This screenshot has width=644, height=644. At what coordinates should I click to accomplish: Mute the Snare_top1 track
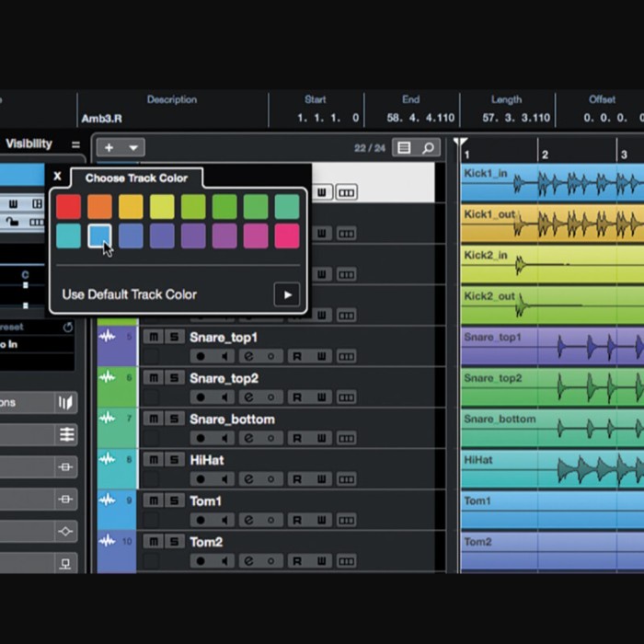pyautogui.click(x=154, y=338)
